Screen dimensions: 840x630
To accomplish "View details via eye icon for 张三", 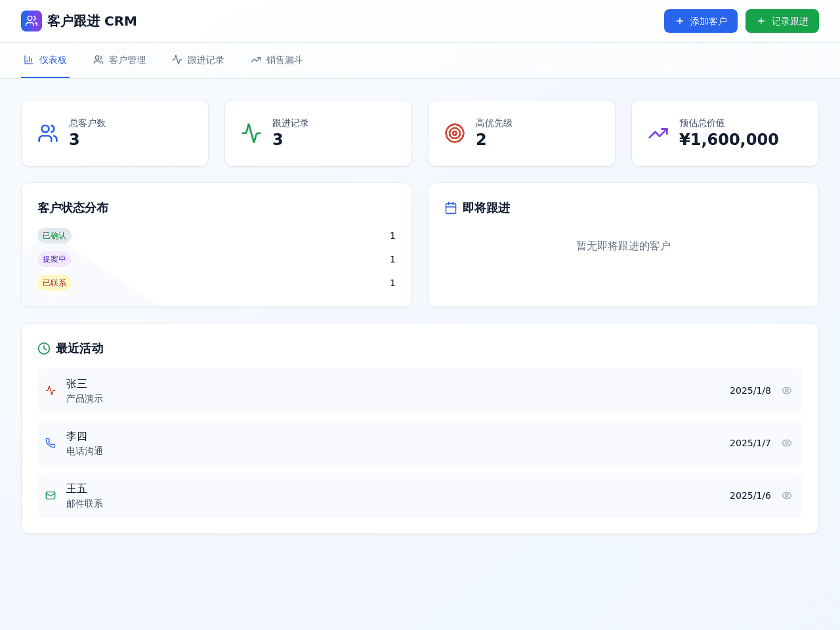I will [x=787, y=390].
